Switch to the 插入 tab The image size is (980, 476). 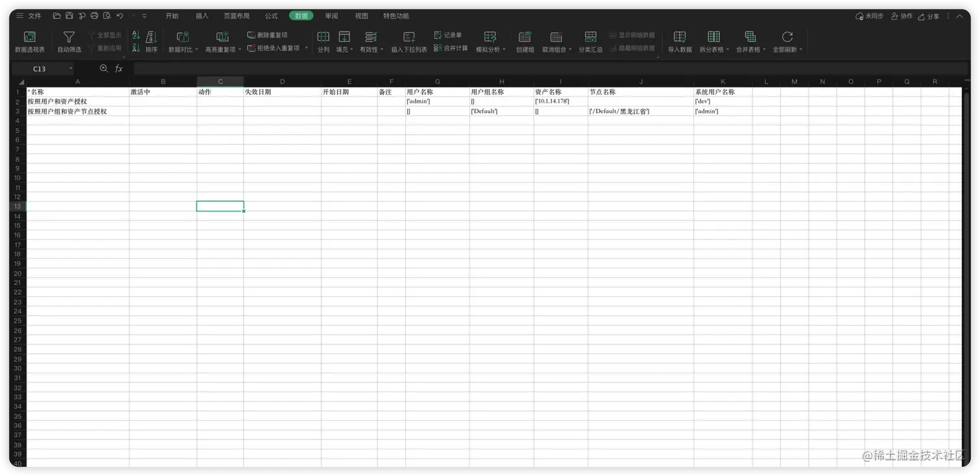202,16
